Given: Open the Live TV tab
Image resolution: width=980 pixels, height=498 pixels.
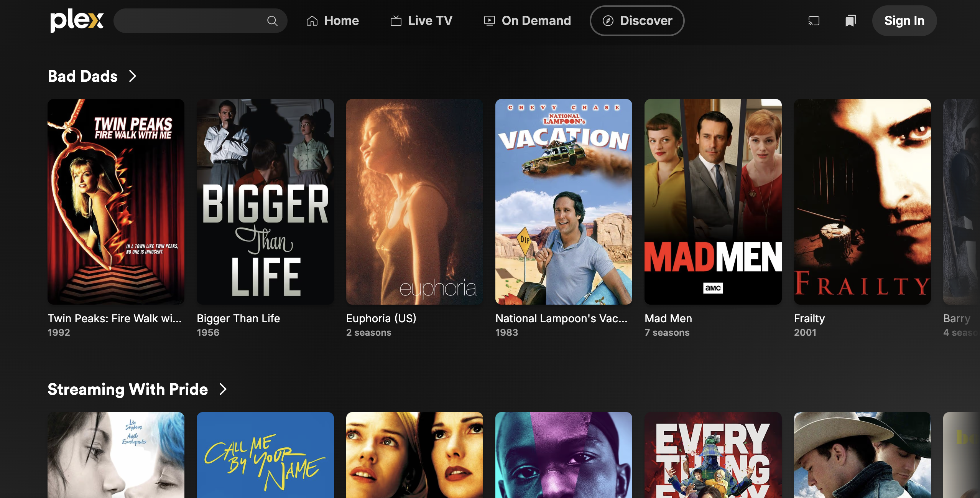Looking at the screenshot, I should click(x=421, y=21).
